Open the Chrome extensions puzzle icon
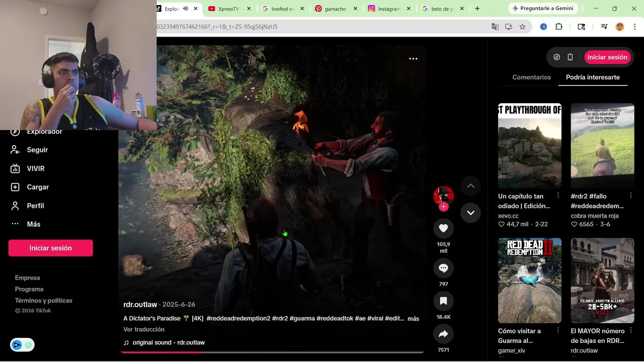Viewport: 644px width, 362px height. (x=558, y=27)
